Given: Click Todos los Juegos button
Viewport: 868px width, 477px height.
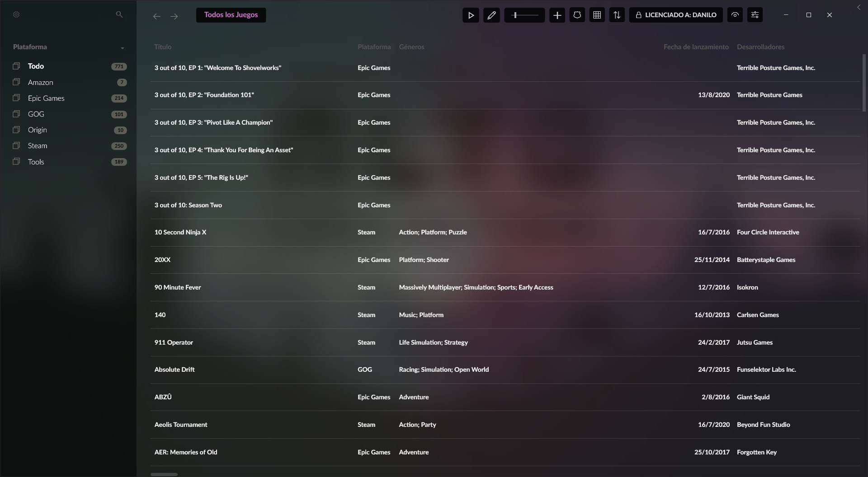Looking at the screenshot, I should (231, 15).
